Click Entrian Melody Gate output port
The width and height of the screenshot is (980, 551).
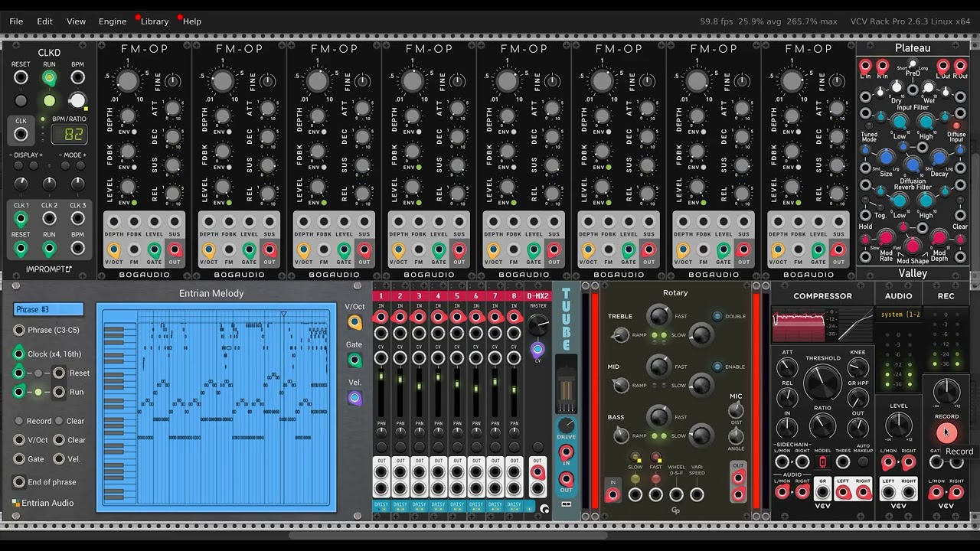354,360
